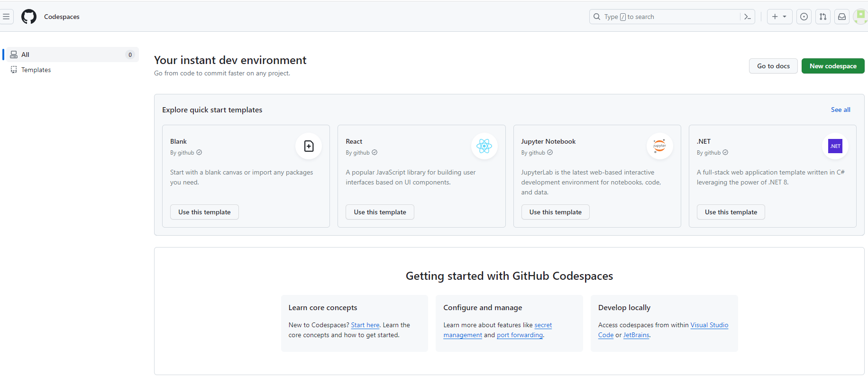This screenshot has width=868, height=377.
Task: Click the Explore quick start templates heading
Action: tap(212, 110)
